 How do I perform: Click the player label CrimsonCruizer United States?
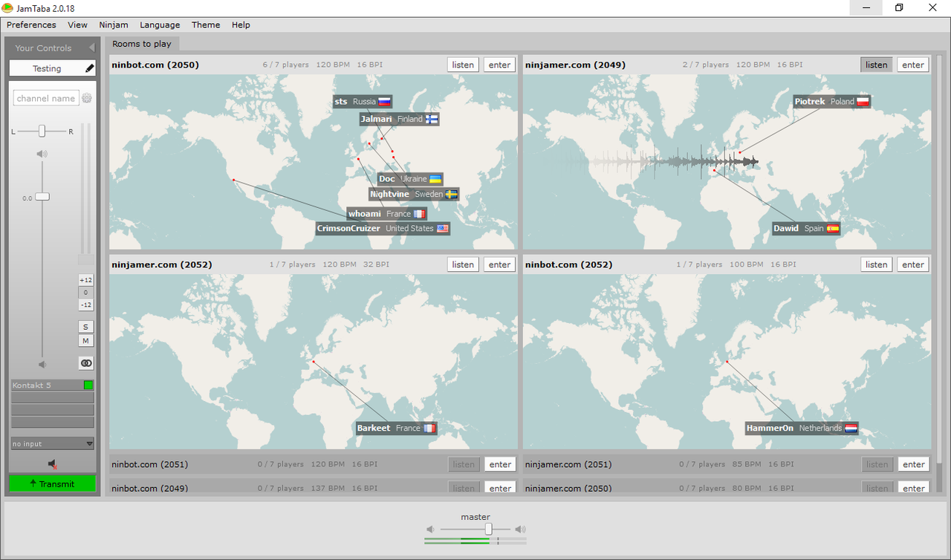coord(383,229)
